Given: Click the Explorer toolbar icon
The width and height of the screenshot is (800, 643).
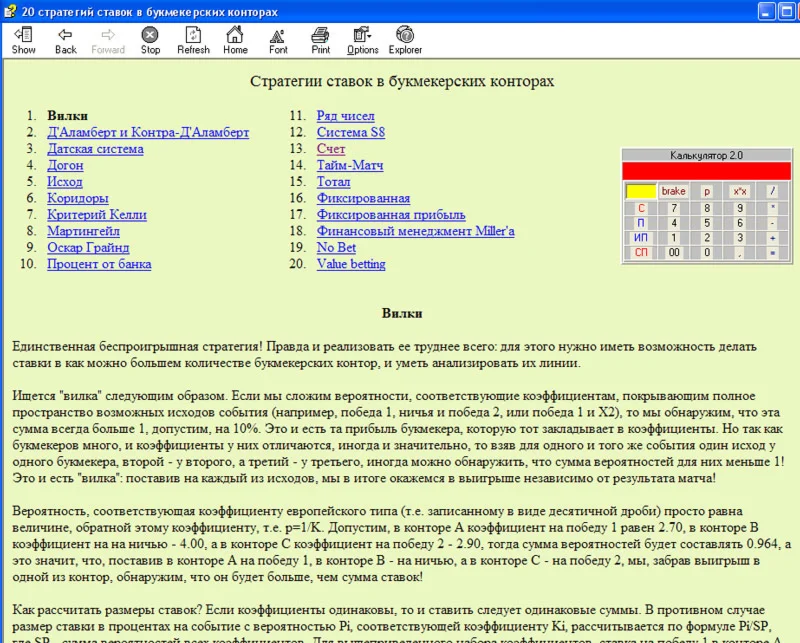Looking at the screenshot, I should point(405,40).
